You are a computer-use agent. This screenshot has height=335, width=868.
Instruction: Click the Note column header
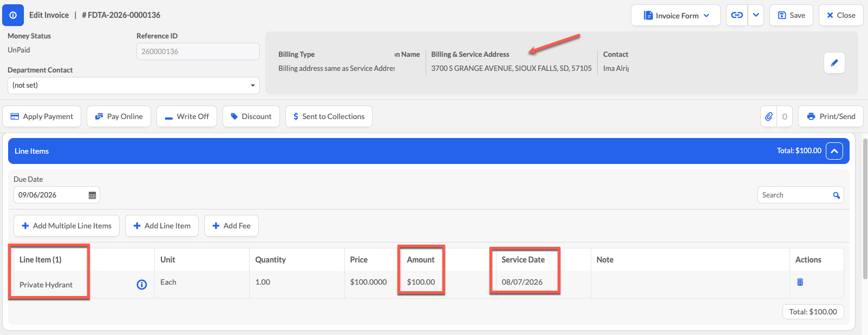point(605,260)
